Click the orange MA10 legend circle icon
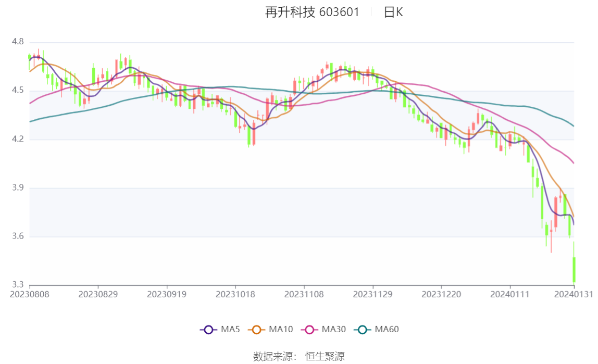 coord(257,330)
